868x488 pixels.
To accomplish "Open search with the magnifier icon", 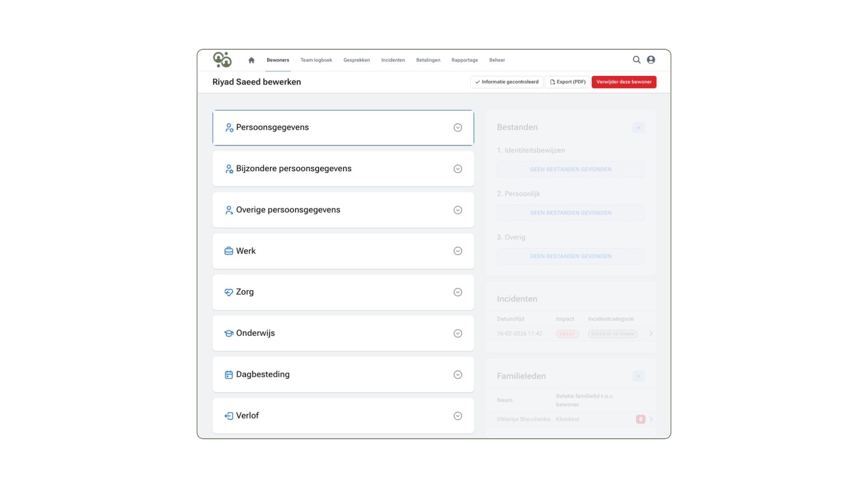I will (x=637, y=60).
